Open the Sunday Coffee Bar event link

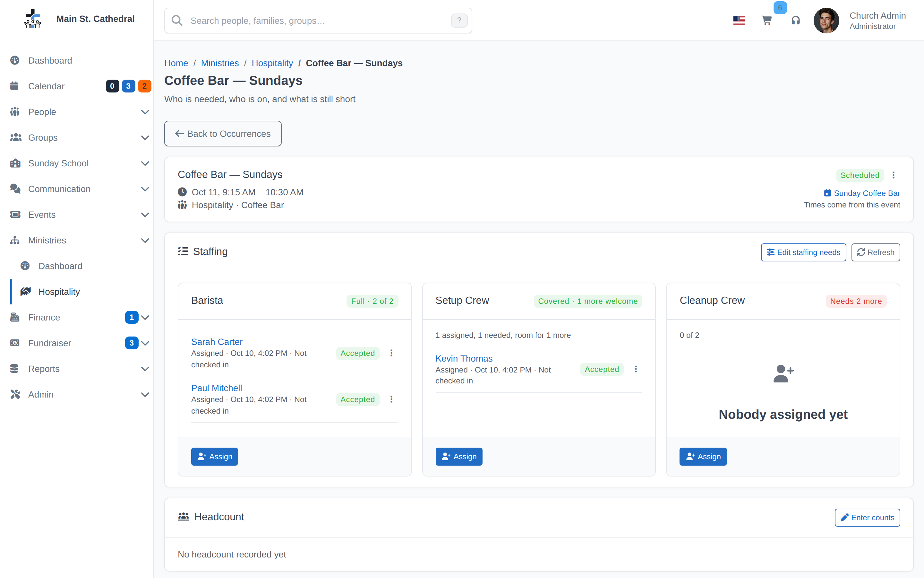coord(861,193)
